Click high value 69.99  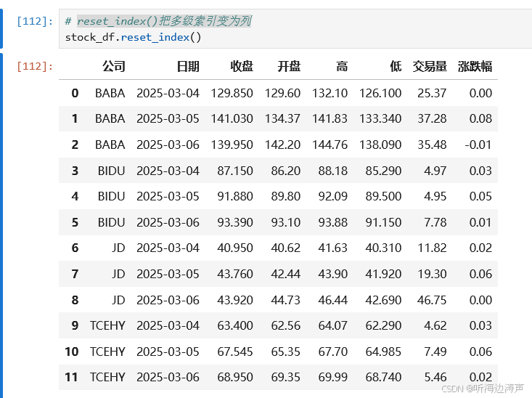[x=333, y=377]
